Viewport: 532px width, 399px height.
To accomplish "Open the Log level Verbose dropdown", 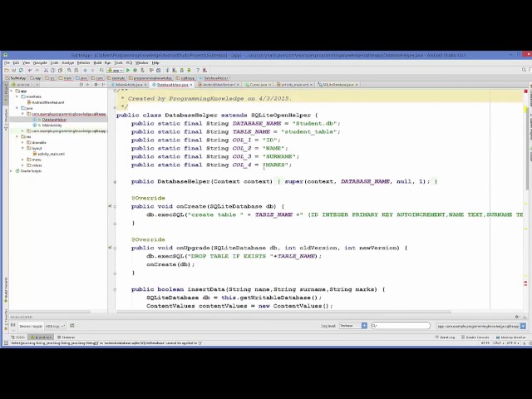I will click(353, 326).
